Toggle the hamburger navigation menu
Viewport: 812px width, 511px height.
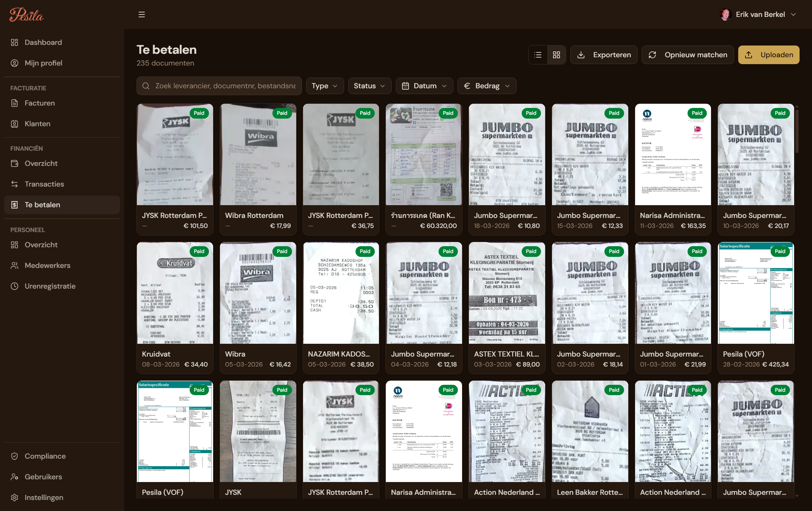pos(142,14)
